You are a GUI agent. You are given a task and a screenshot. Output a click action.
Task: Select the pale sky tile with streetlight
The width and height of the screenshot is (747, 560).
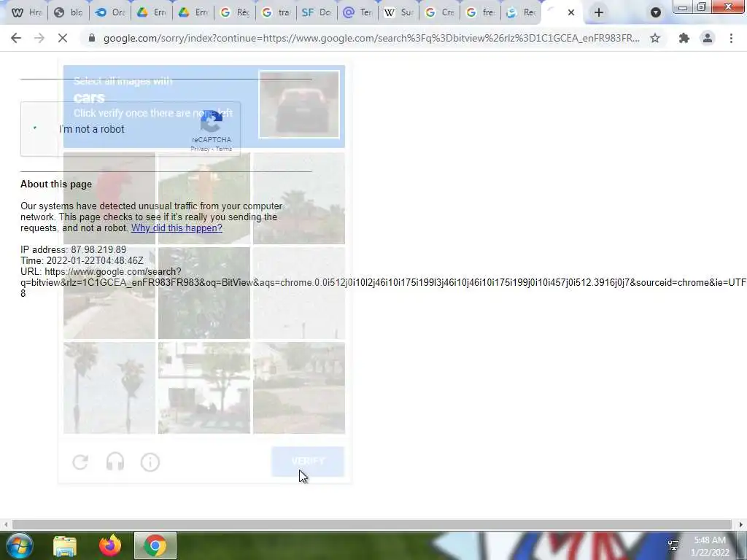point(298,293)
